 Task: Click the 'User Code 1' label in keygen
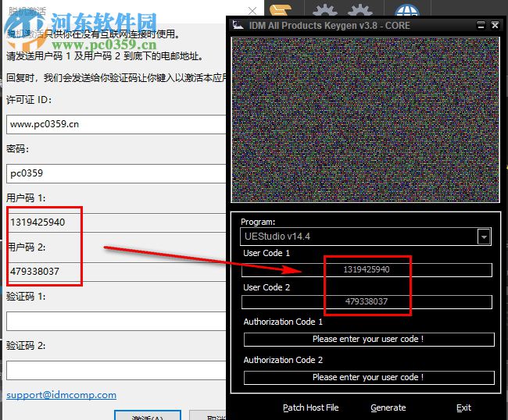[x=267, y=253]
